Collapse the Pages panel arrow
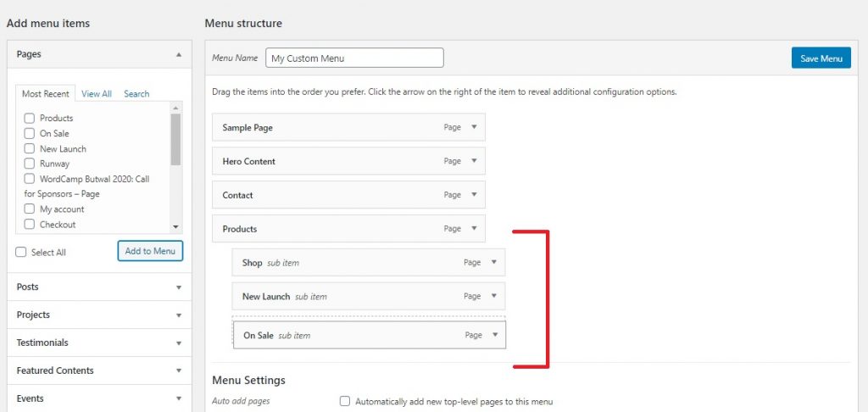 (x=178, y=54)
